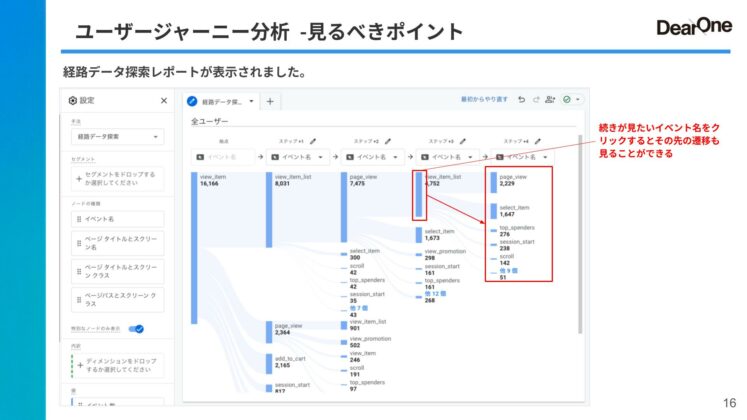Click the view_item 16,166 starting node

pyautogui.click(x=194, y=248)
